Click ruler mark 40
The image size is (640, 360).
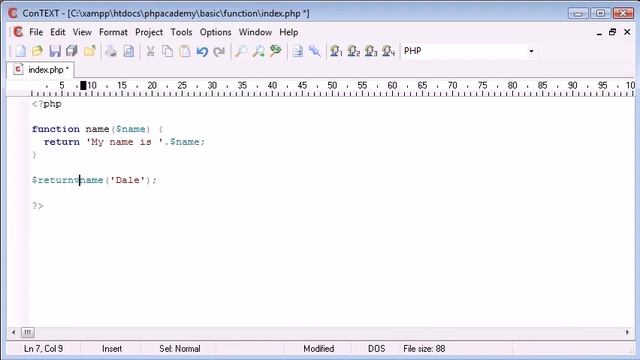tap(272, 85)
